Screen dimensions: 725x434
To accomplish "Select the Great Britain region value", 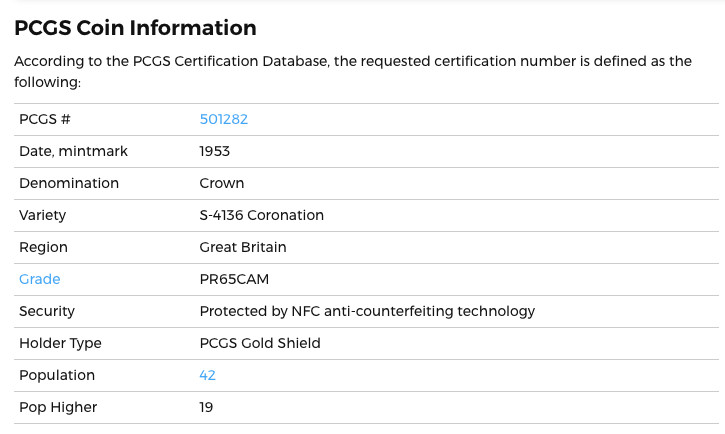I will coord(243,247).
